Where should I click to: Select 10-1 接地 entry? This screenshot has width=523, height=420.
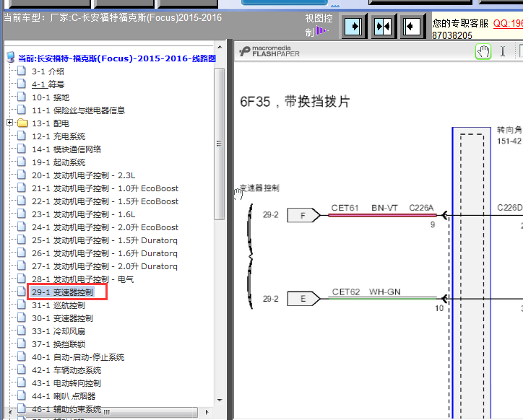(x=51, y=97)
